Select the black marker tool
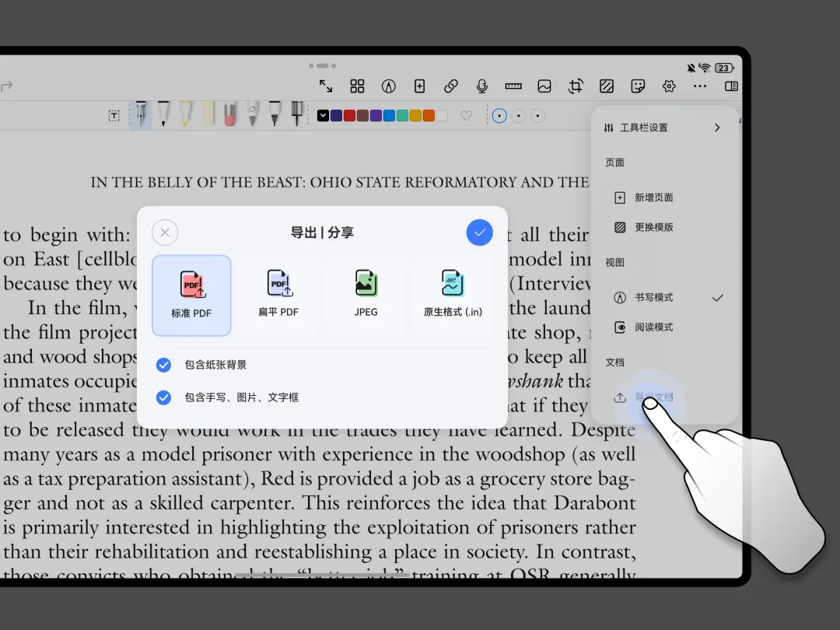The width and height of the screenshot is (840, 630). coord(275,114)
